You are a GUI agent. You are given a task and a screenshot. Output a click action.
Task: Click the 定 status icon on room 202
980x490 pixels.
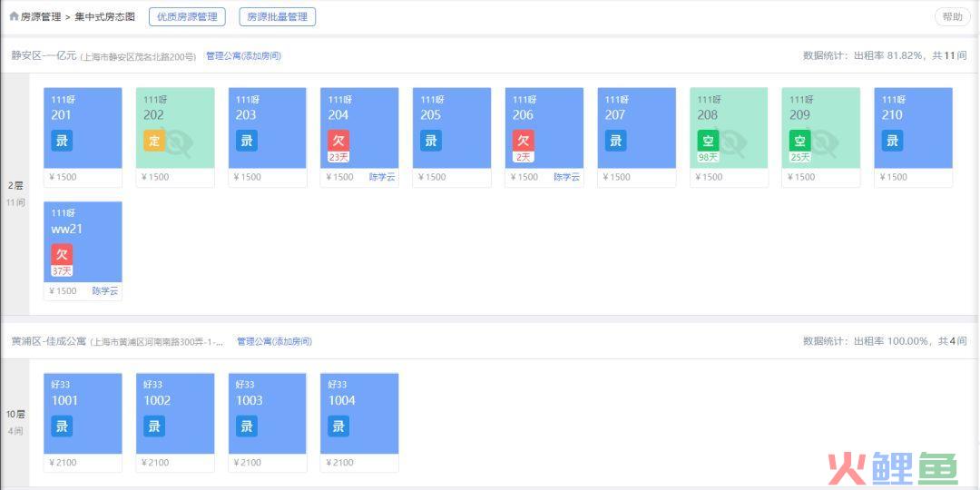pos(154,141)
